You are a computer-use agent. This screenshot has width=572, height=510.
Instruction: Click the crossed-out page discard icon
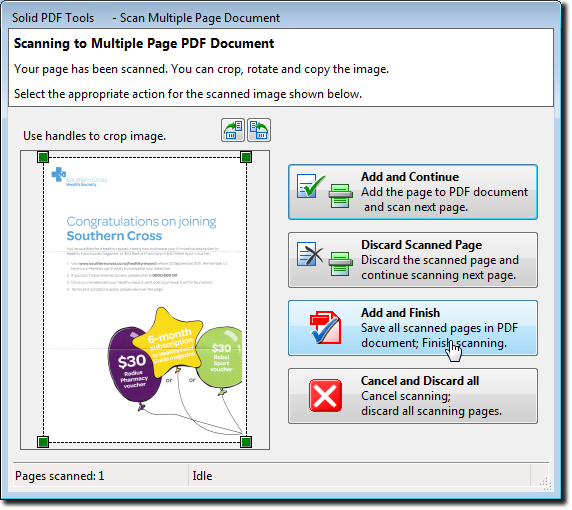pyautogui.click(x=310, y=254)
